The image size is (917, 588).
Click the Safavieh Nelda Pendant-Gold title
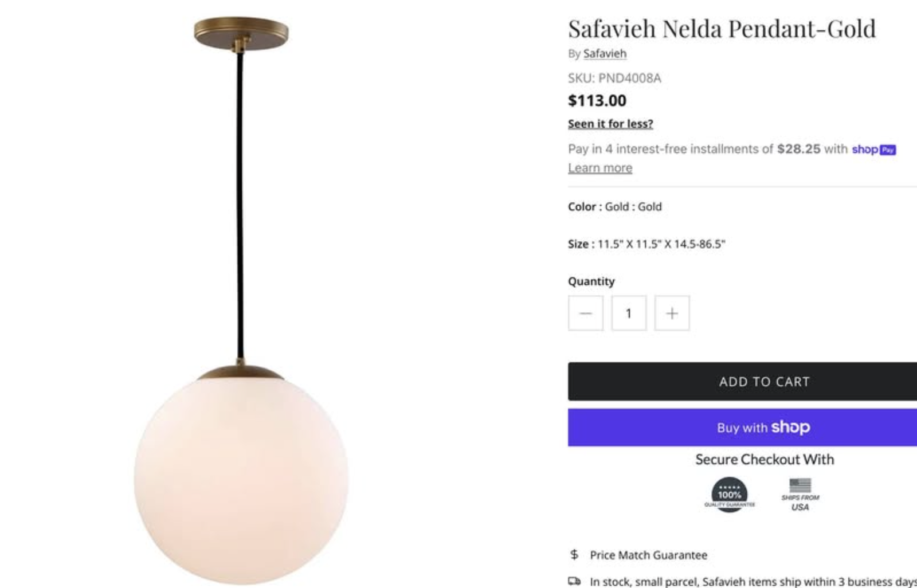[x=722, y=29]
